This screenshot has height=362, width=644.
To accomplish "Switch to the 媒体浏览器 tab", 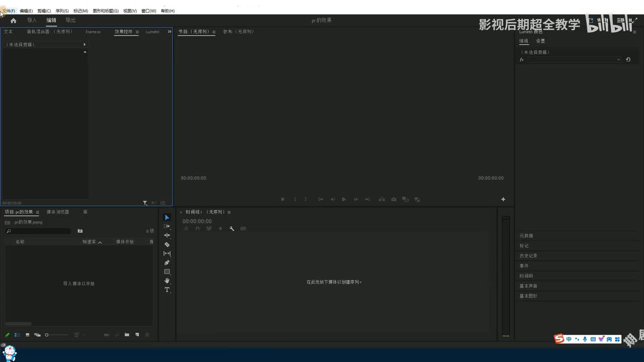I will [58, 212].
